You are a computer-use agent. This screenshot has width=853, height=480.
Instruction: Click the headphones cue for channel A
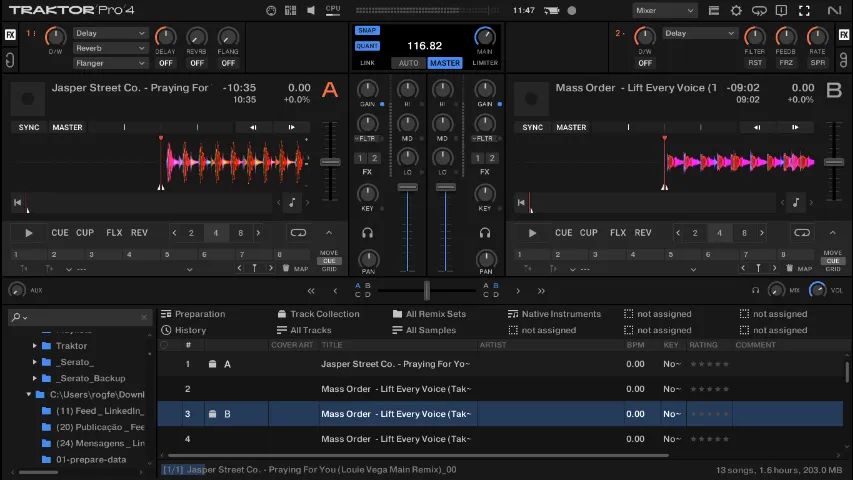tap(368, 233)
